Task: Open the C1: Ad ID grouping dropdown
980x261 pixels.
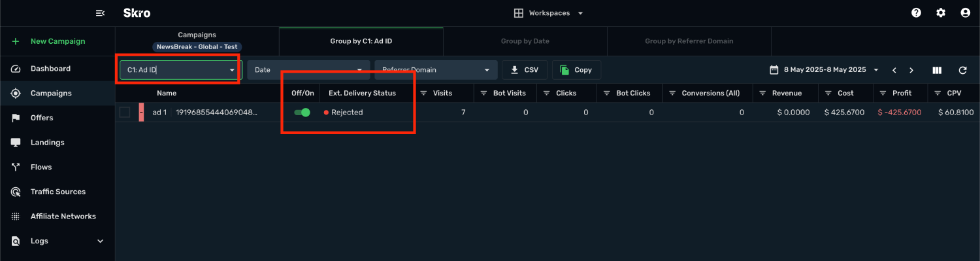Action: 178,70
